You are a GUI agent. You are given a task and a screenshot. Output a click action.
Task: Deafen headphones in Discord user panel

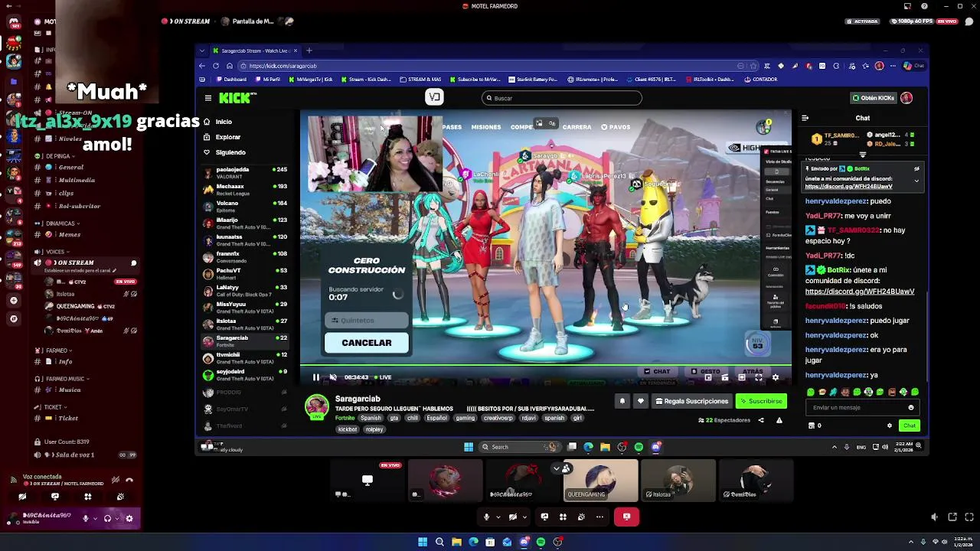tap(107, 518)
